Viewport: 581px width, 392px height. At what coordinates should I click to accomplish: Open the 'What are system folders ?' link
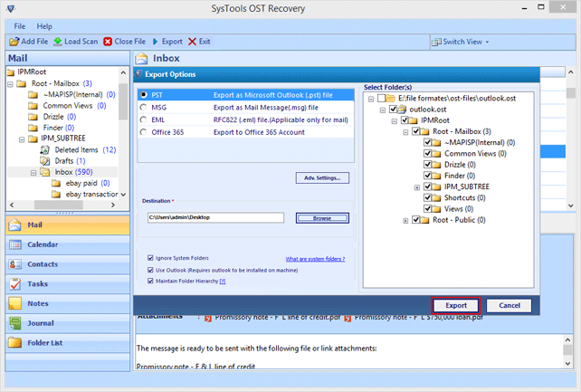pos(315,259)
